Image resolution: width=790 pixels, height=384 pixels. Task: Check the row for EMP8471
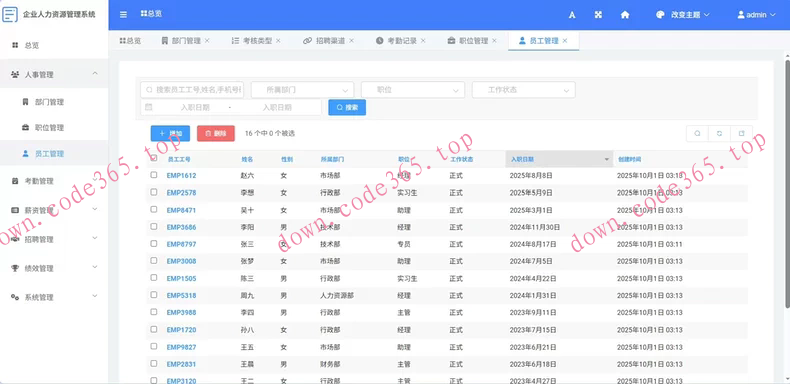[x=154, y=209]
